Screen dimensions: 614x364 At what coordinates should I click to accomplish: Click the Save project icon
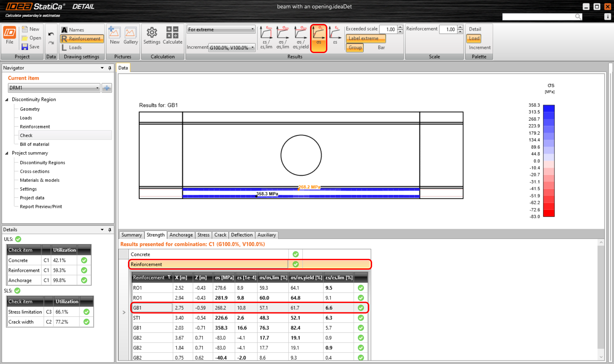(25, 47)
